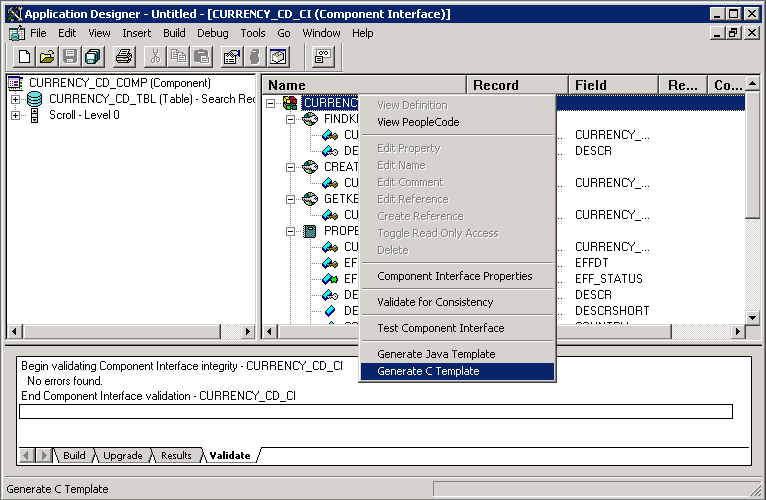The height and width of the screenshot is (500, 766).
Task: Choose Test Component Interface option
Action: [440, 328]
